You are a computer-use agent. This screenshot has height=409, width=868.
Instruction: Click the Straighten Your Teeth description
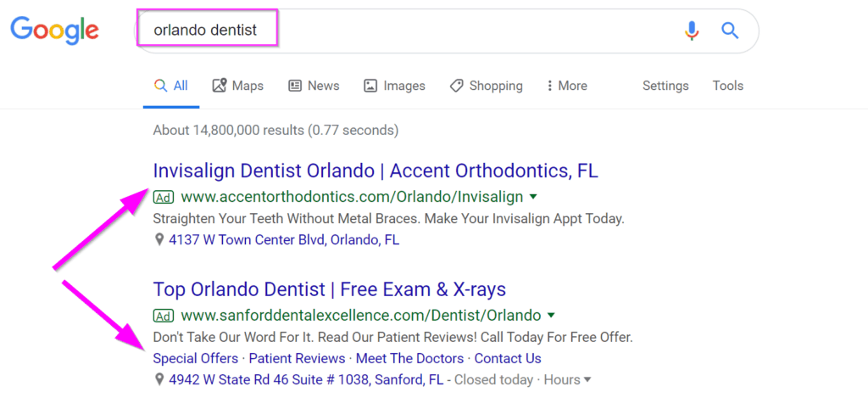388,218
